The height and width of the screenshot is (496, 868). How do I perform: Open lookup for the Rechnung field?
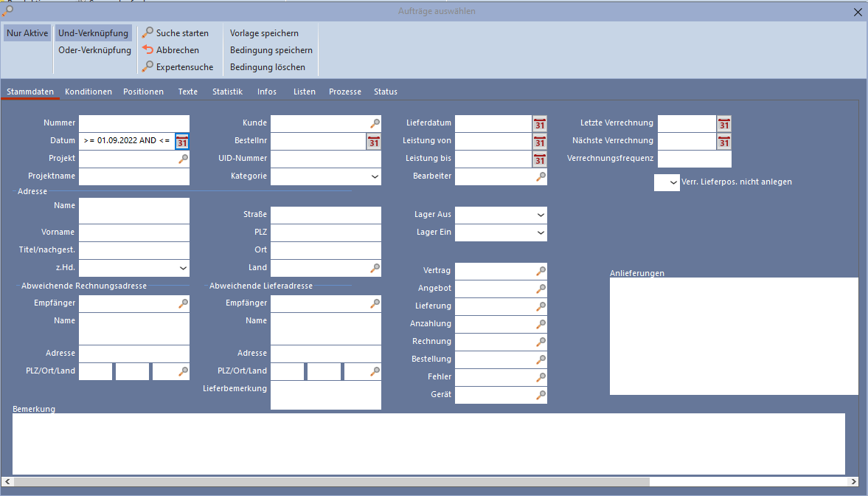coord(541,342)
